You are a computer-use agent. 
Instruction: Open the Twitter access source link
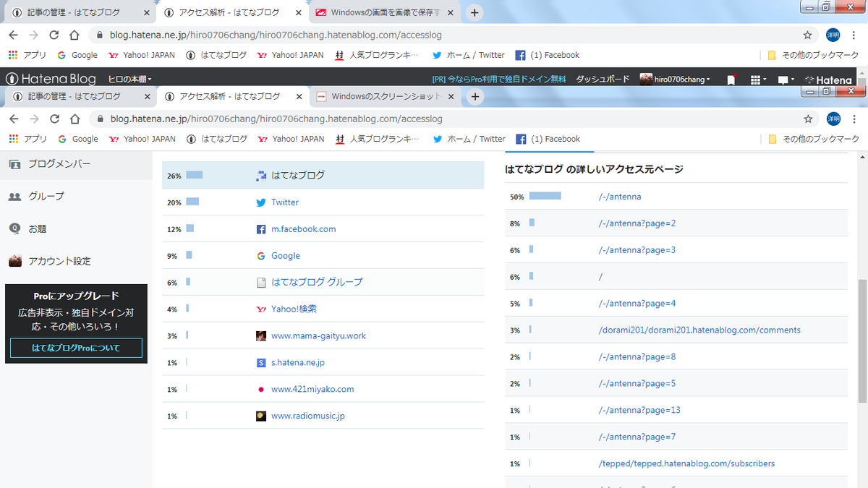tap(285, 202)
